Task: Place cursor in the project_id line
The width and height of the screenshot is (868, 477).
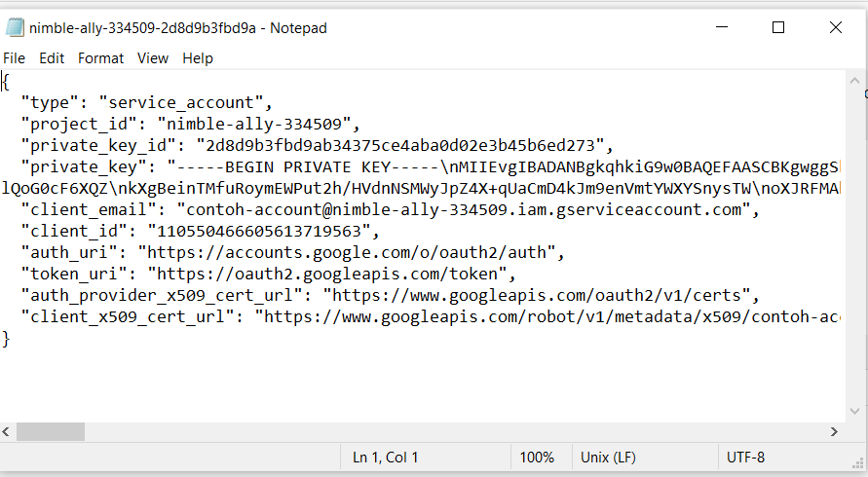Action: pyautogui.click(x=190, y=124)
